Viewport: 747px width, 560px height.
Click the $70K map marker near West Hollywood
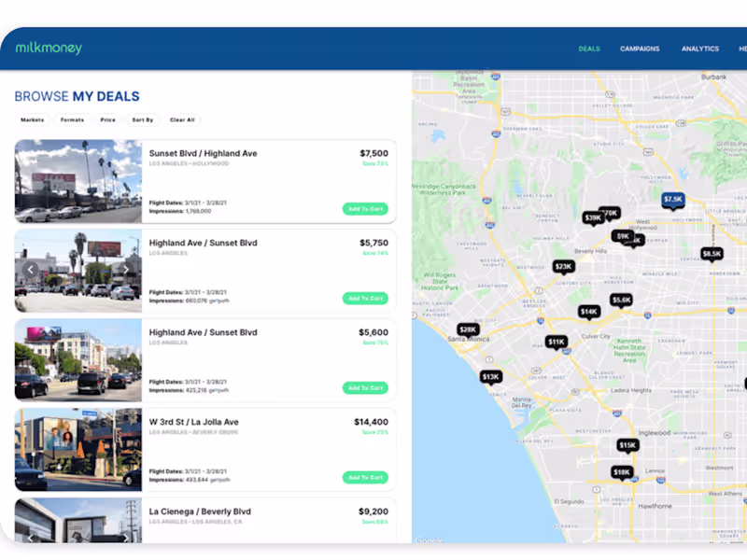click(609, 213)
